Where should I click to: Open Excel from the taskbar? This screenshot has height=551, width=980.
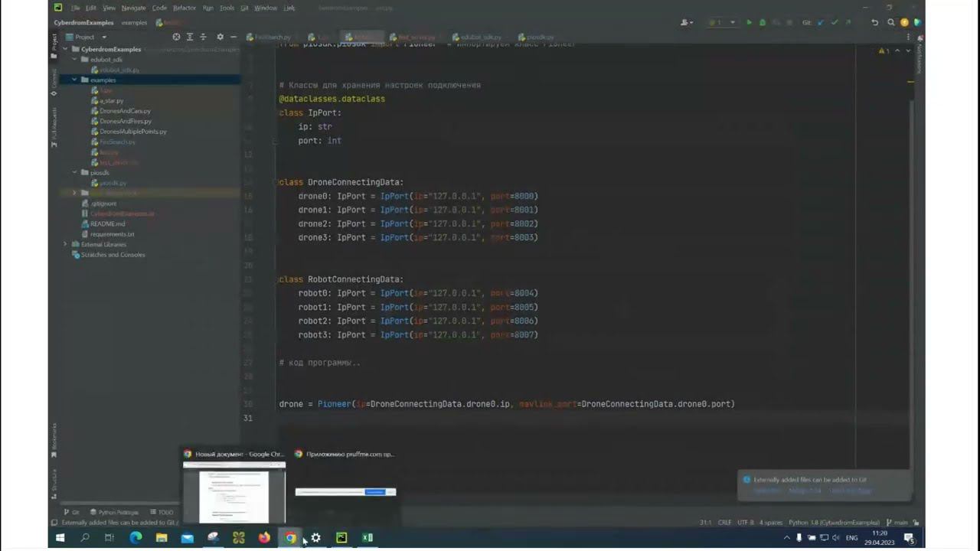coord(367,538)
